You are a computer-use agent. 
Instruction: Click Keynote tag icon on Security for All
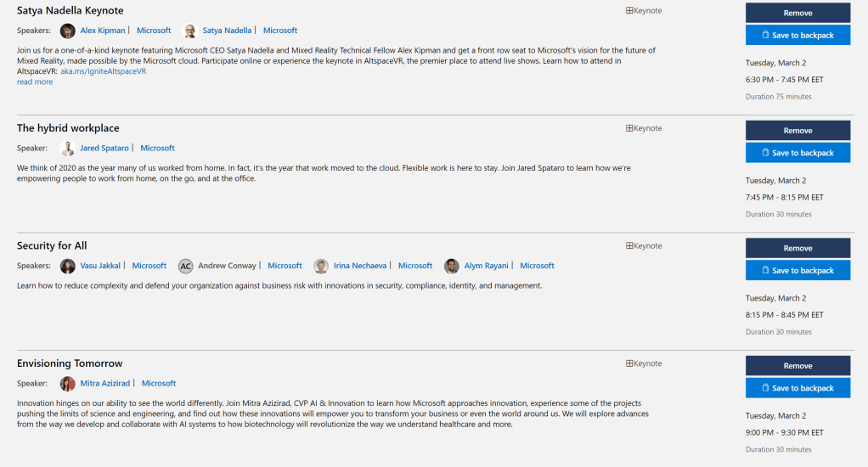click(629, 246)
